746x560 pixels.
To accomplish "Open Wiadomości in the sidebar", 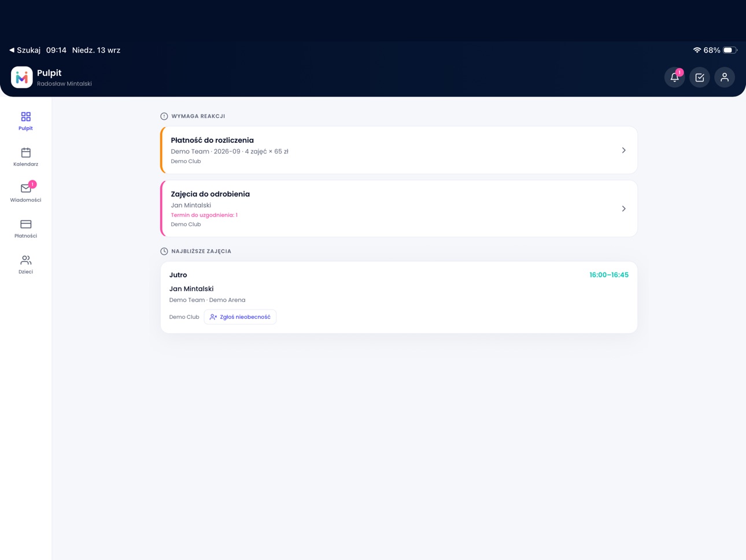I will [25, 193].
